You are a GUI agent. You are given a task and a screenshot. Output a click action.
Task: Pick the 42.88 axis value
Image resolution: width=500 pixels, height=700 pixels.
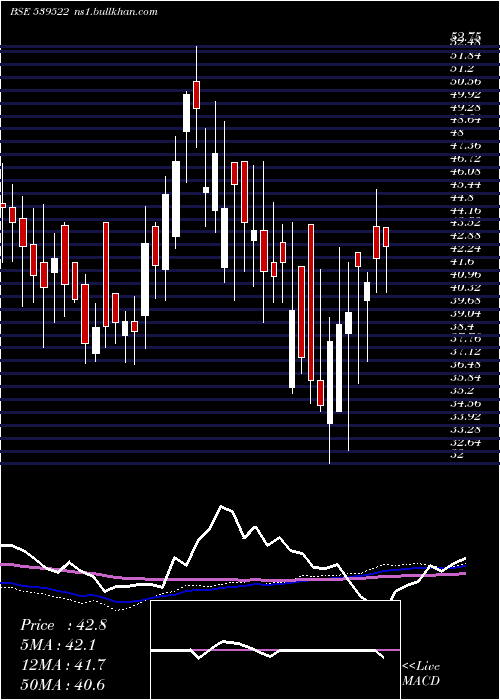tap(465, 236)
